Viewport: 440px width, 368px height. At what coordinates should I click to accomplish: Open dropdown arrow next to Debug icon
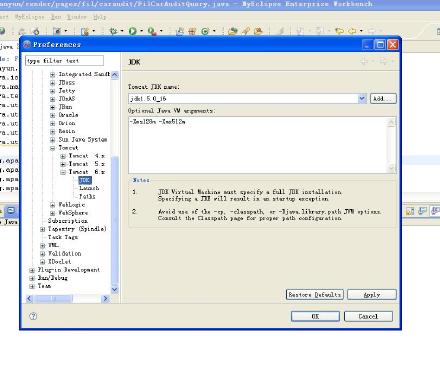[x=122, y=31]
